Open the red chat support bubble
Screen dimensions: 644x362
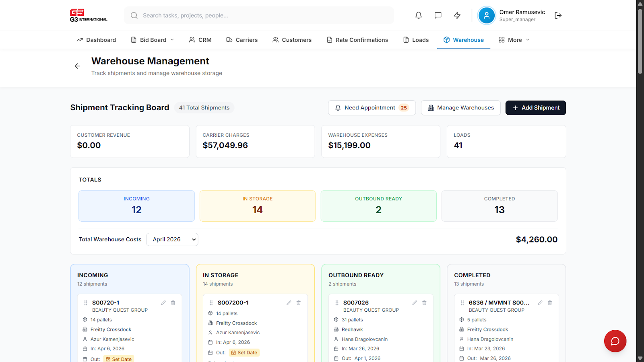tap(615, 341)
